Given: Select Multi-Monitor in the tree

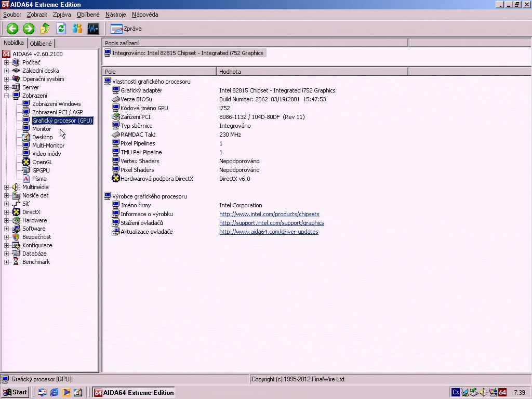Looking at the screenshot, I should click(x=48, y=145).
